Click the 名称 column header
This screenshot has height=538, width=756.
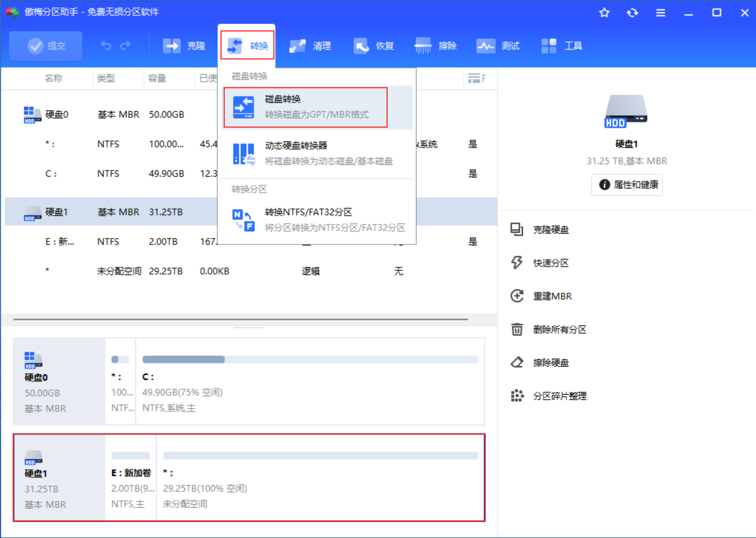pyautogui.click(x=53, y=78)
